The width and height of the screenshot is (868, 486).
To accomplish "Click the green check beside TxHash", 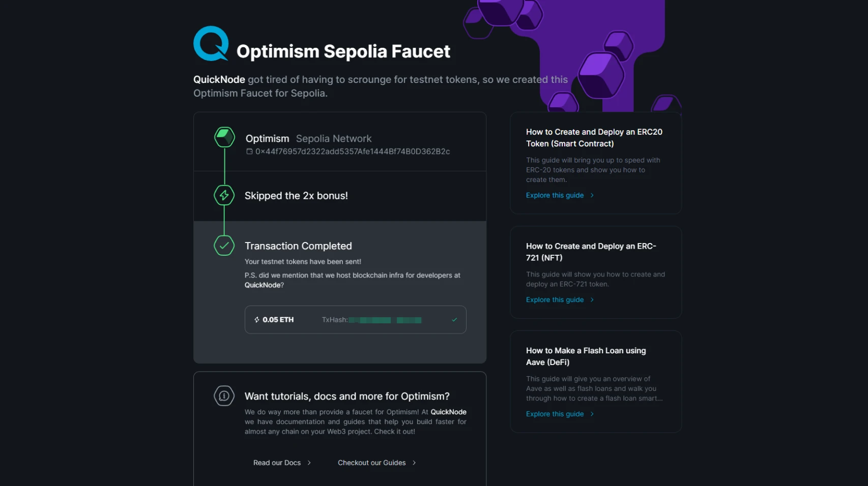I will [x=454, y=320].
